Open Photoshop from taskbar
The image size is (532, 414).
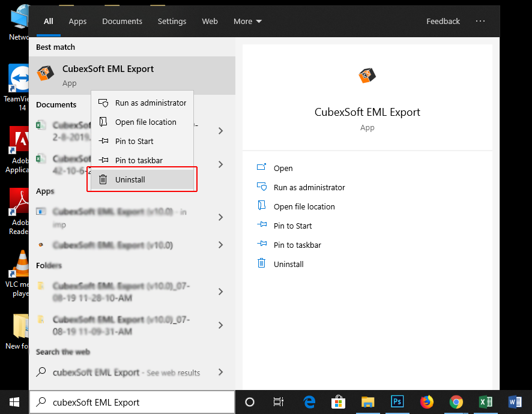397,402
